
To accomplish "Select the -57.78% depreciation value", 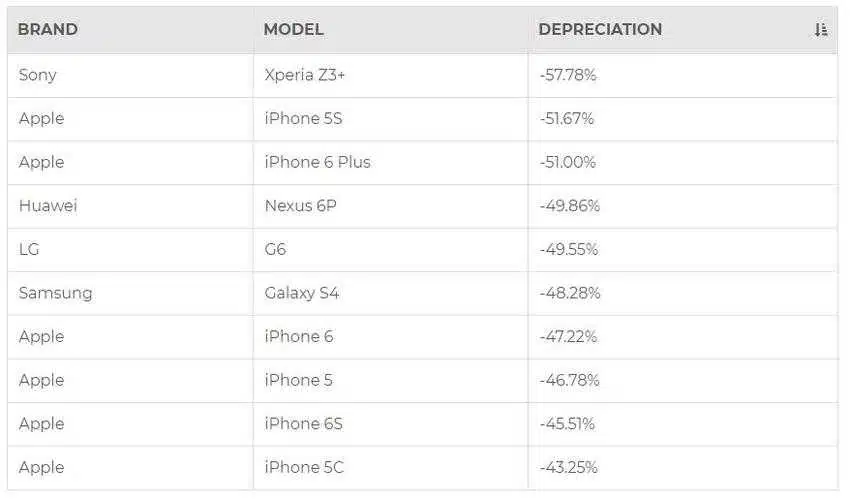I will (x=568, y=75).
